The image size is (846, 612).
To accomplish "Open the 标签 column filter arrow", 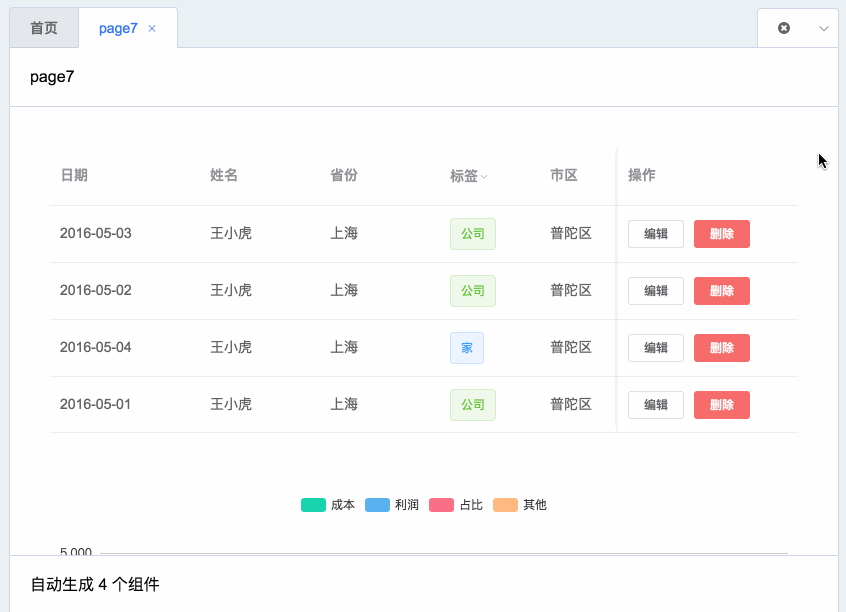I will [484, 176].
